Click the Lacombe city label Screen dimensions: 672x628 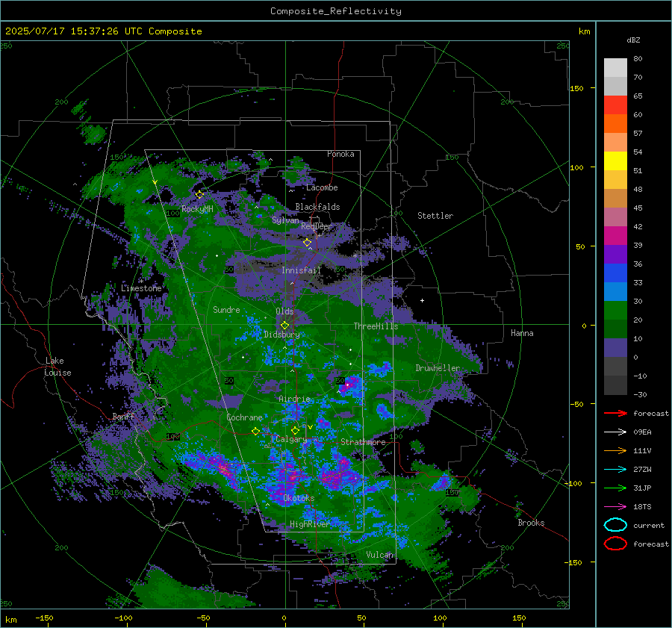click(322, 187)
